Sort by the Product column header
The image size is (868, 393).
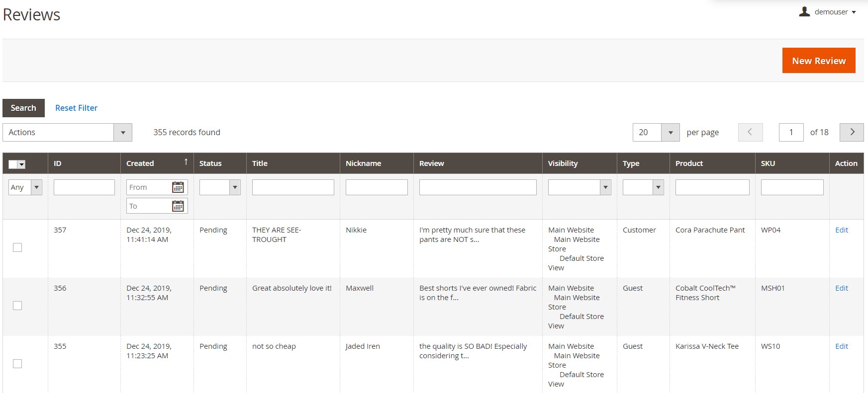coord(689,163)
